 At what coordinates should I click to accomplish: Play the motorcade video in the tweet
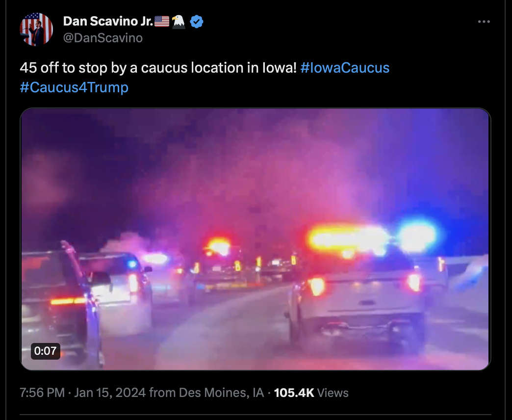256,239
